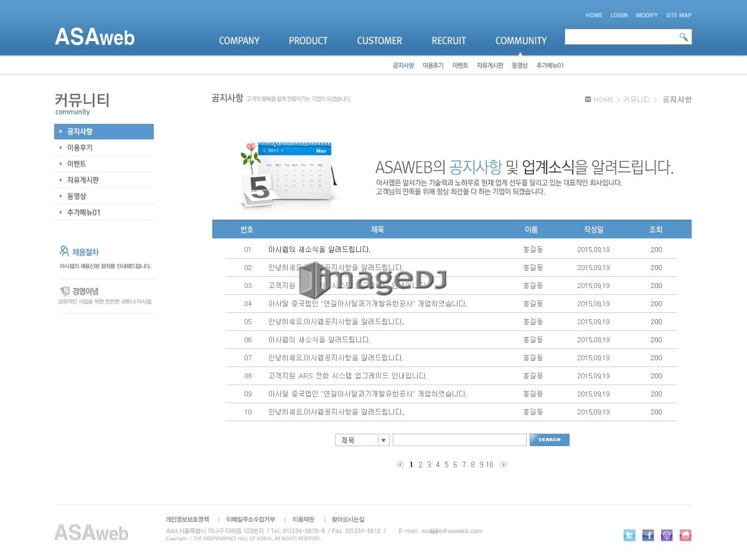Click the home icon in the breadcrumb
Screen dimensions: 747x560
pos(588,100)
